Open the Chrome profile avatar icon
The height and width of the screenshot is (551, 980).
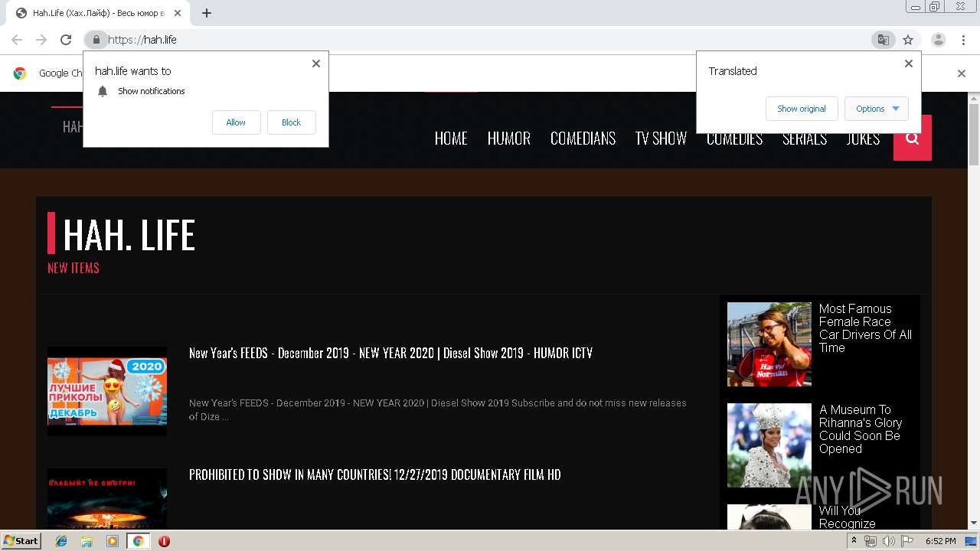coord(939,40)
